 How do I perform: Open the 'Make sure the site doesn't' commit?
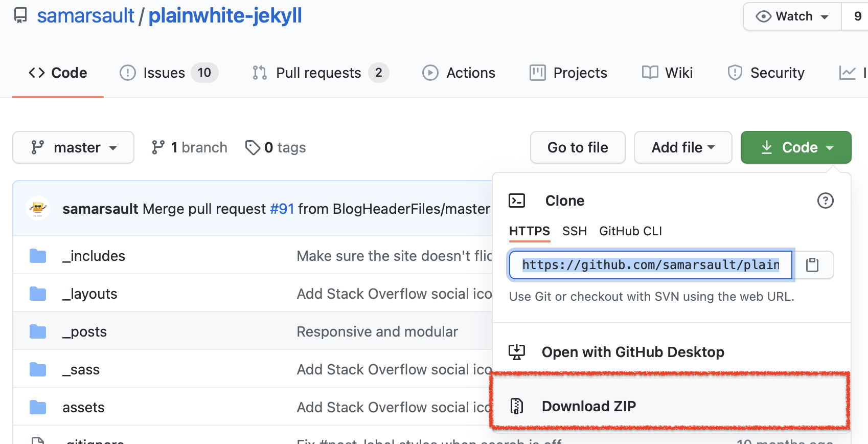click(x=394, y=256)
